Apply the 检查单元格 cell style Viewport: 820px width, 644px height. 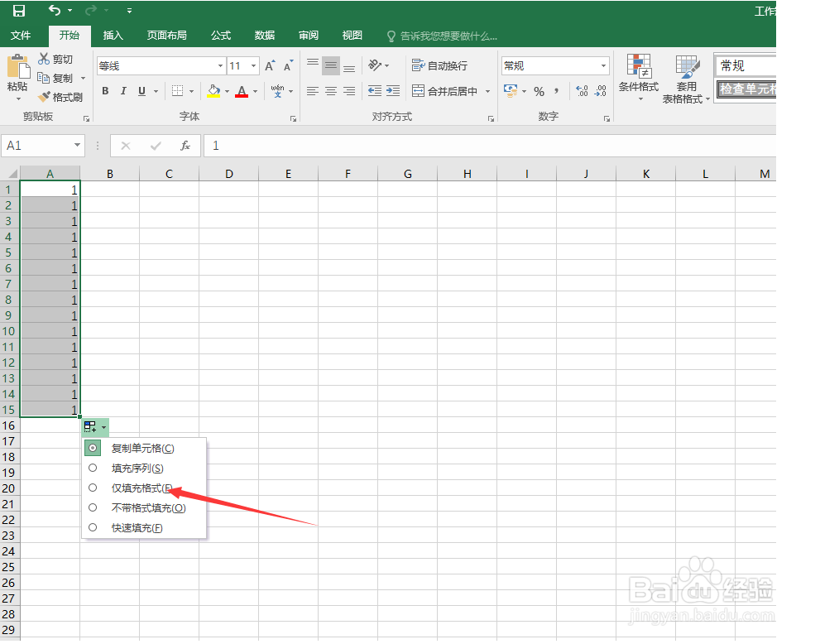pyautogui.click(x=747, y=89)
